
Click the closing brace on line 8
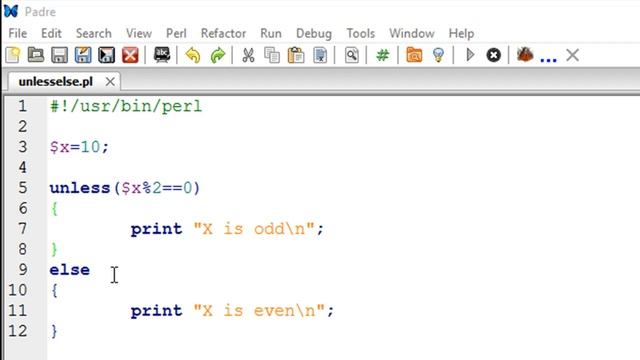pos(55,249)
